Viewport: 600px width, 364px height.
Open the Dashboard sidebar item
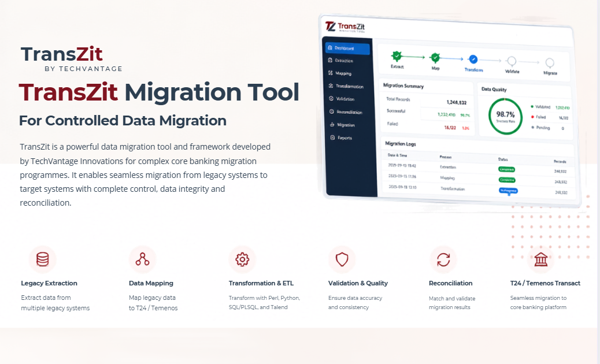(x=347, y=48)
